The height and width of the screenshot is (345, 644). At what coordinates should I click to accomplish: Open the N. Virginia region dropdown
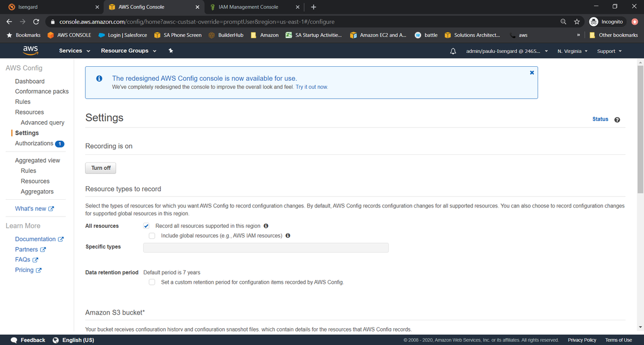pos(572,51)
